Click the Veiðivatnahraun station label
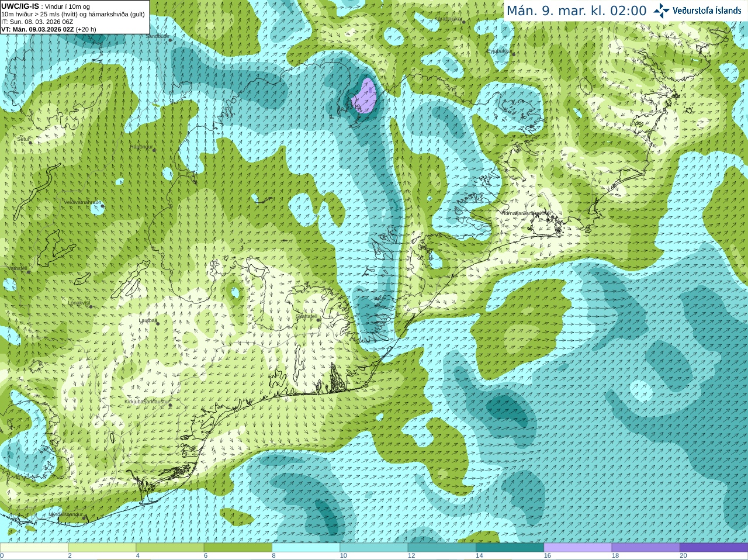Screen dimensions: 748x560 tap(82, 202)
